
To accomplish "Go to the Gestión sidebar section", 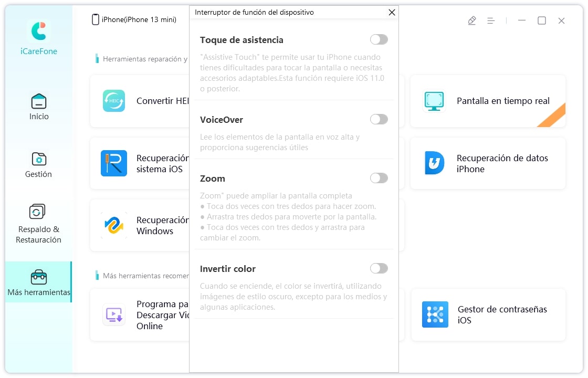I will click(x=39, y=164).
